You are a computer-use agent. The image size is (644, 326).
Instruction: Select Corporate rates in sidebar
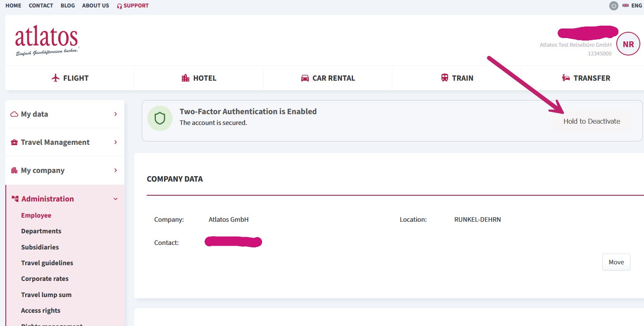point(45,278)
